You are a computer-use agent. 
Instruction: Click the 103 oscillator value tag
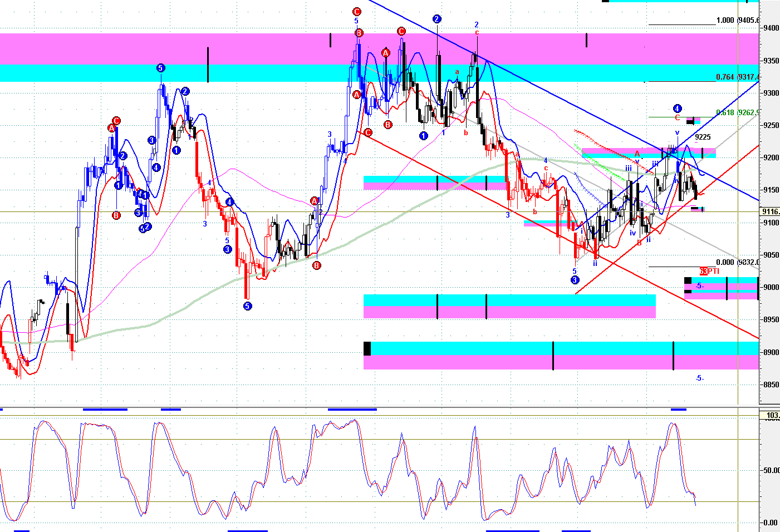(x=772, y=415)
